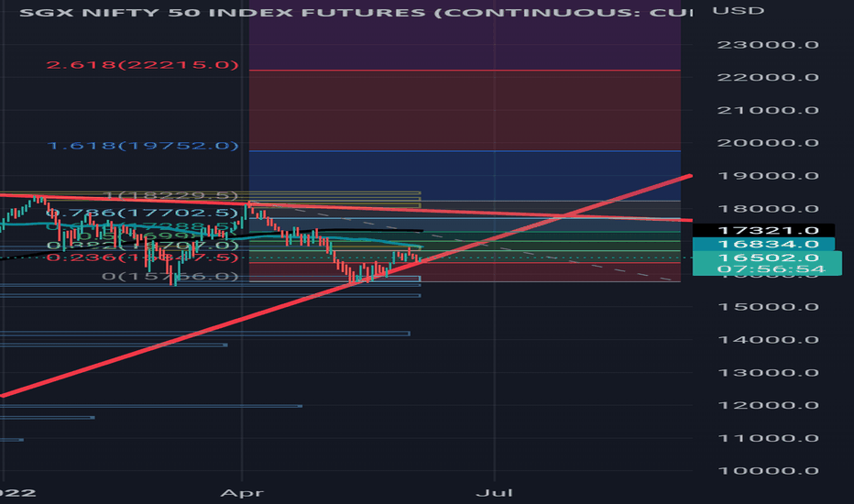This screenshot has width=854, height=504.
Task: Click the 18000.0 price axis label
Action: pyautogui.click(x=768, y=209)
